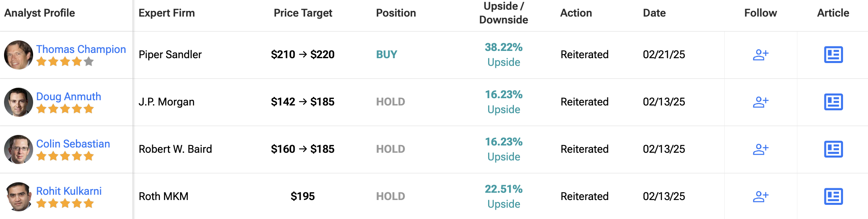Follow analyst Doug Anmuth
Screen dimensions: 868x219
pos(761,102)
